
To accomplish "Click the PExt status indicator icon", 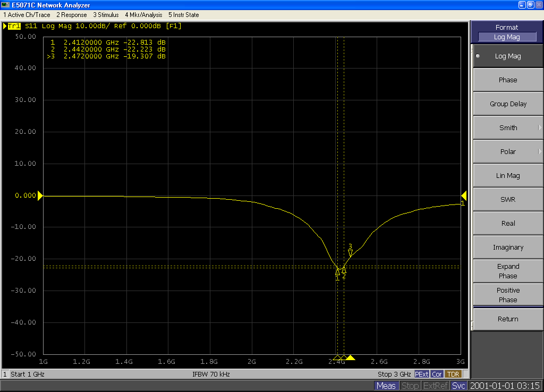I will pyautogui.click(x=421, y=374).
